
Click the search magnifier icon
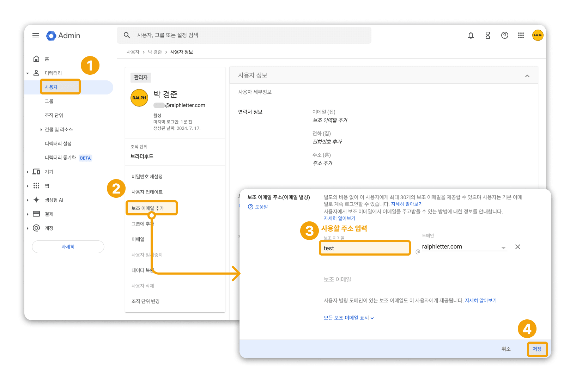(x=127, y=35)
